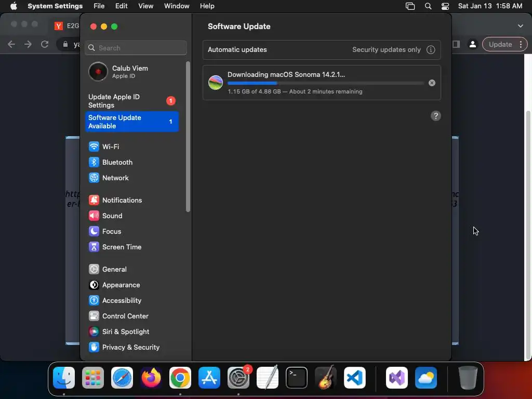The image size is (532, 399).
Task: Go back in Chrome
Action: [11, 45]
